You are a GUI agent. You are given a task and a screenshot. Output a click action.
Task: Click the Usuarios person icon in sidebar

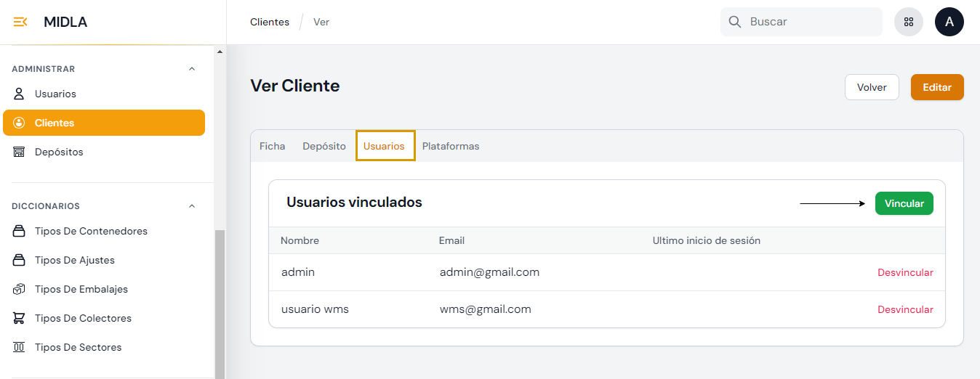coord(20,94)
